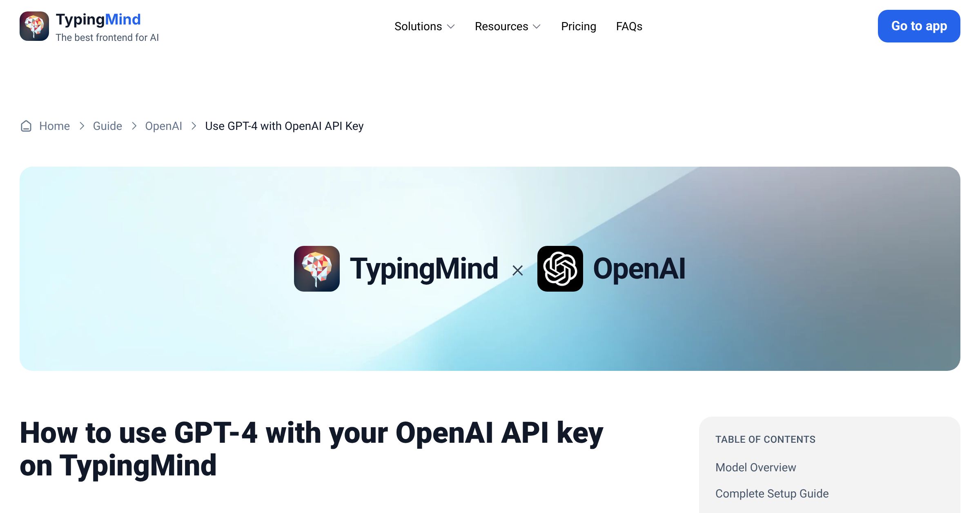Click the TypingMind logo in hero banner
The height and width of the screenshot is (513, 980).
[317, 269]
